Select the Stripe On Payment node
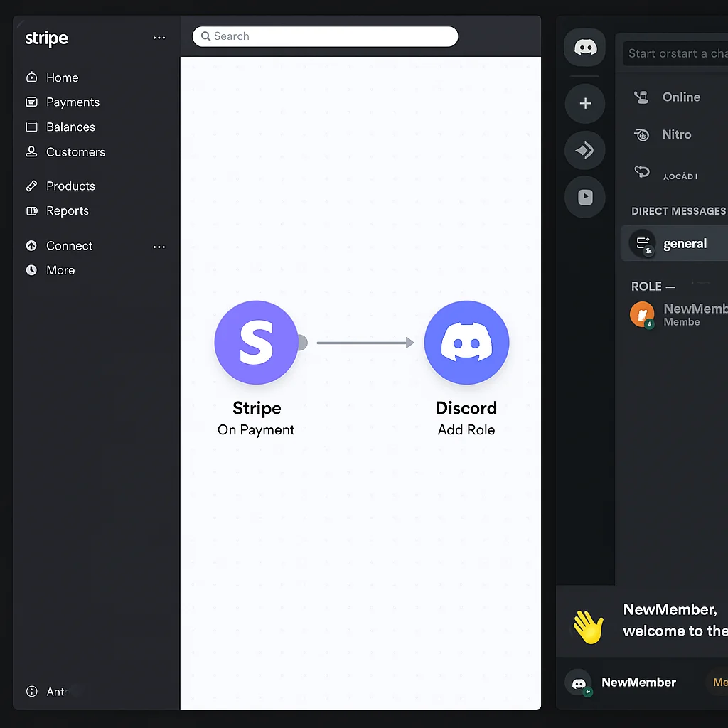Image resolution: width=728 pixels, height=728 pixels. [256, 343]
